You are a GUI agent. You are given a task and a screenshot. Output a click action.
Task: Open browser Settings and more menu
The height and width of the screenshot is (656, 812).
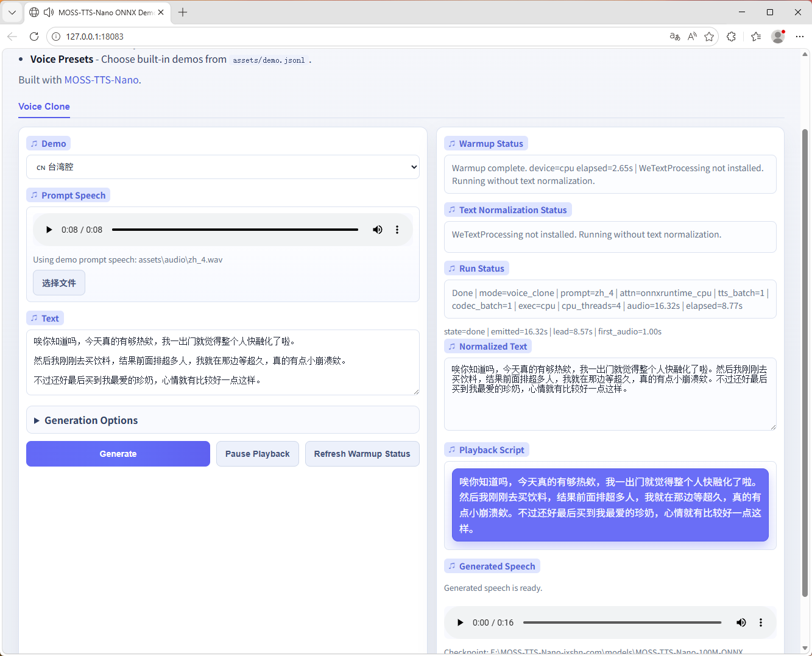click(x=800, y=37)
